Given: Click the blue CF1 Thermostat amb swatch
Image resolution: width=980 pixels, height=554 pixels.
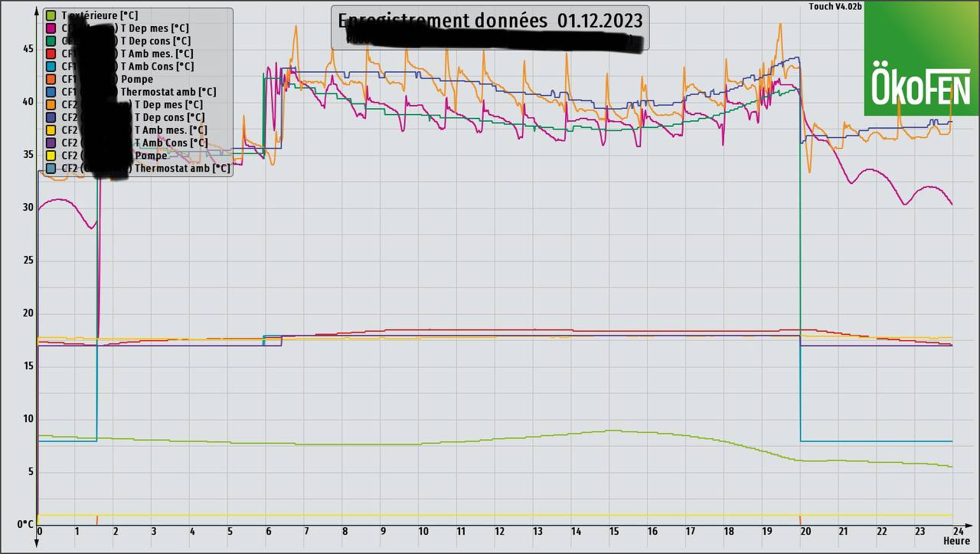Looking at the screenshot, I should click(51, 92).
